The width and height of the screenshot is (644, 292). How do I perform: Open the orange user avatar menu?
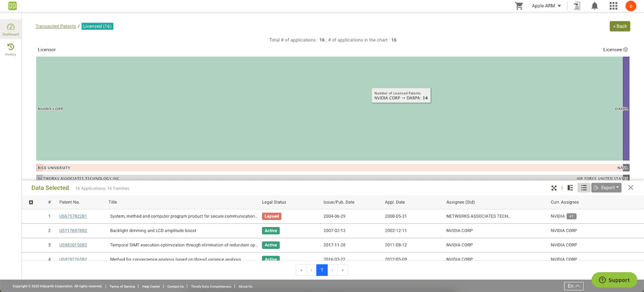(630, 6)
